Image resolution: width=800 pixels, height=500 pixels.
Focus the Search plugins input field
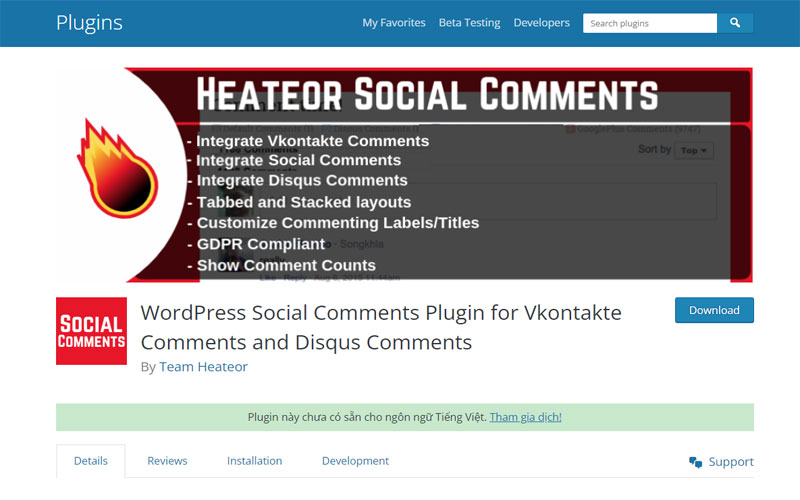(x=650, y=23)
